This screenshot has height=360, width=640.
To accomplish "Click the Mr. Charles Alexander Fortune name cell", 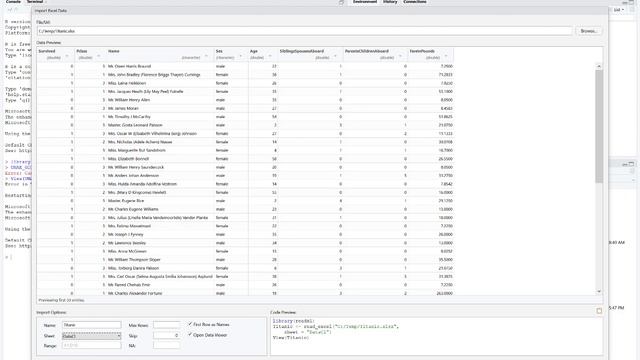I will [x=135, y=293].
